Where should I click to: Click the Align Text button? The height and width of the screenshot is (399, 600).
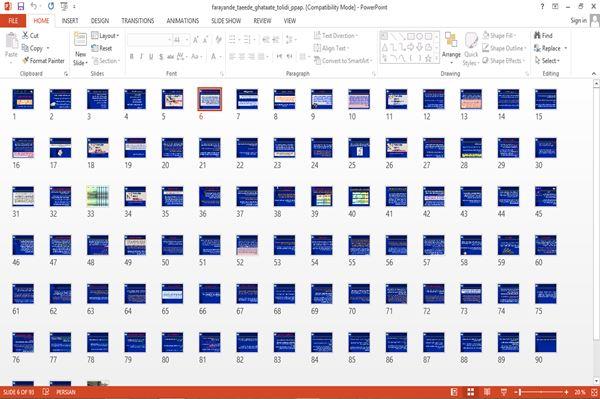pos(331,48)
